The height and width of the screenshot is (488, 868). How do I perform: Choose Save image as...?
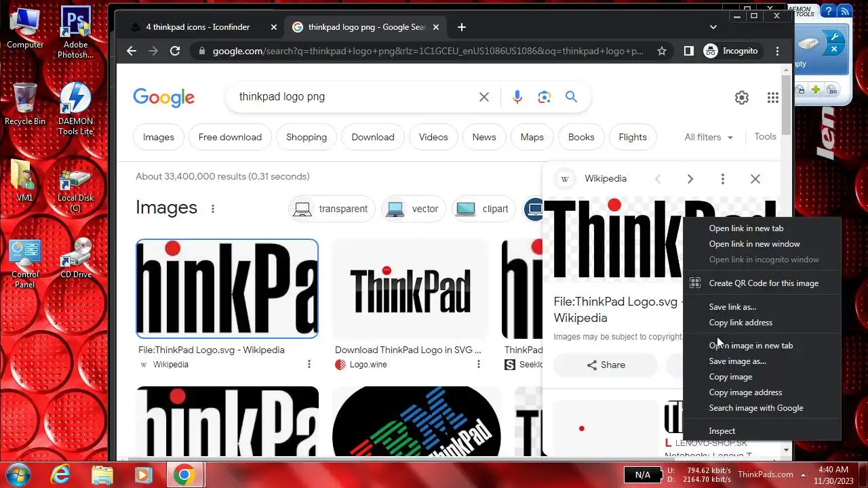tap(762, 361)
